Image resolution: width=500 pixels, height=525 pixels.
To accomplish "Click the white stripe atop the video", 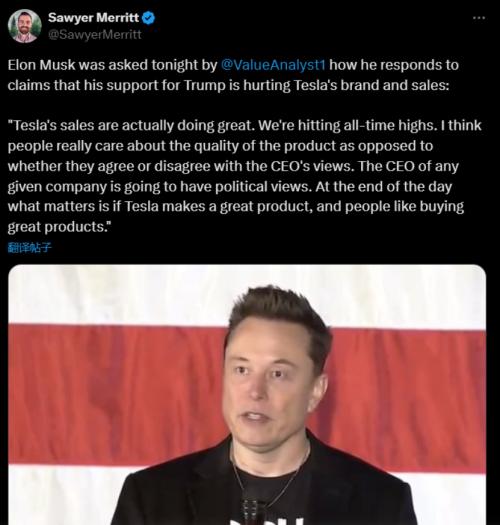I will coord(247,295).
